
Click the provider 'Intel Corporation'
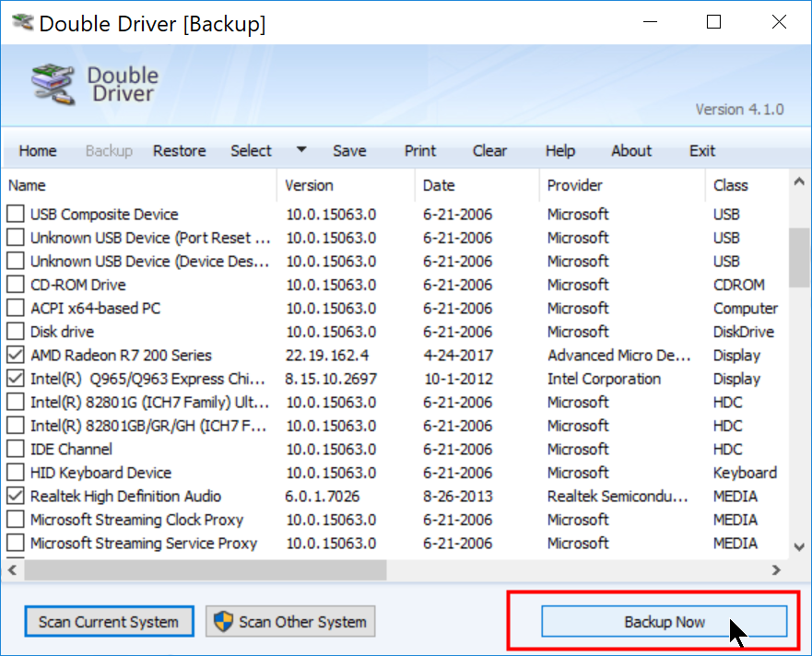pyautogui.click(x=604, y=379)
